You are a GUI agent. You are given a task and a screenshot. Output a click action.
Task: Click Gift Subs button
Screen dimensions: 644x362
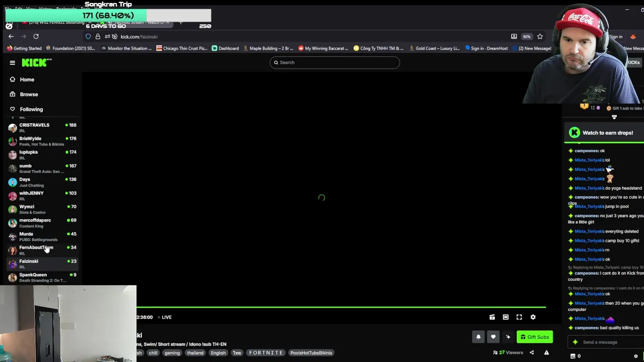[534, 337]
